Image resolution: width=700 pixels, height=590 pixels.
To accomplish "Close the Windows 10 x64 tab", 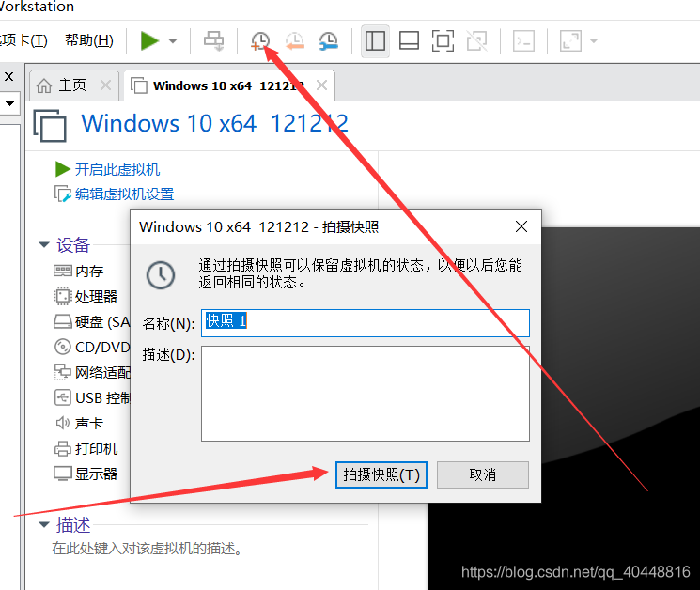I will 322,85.
